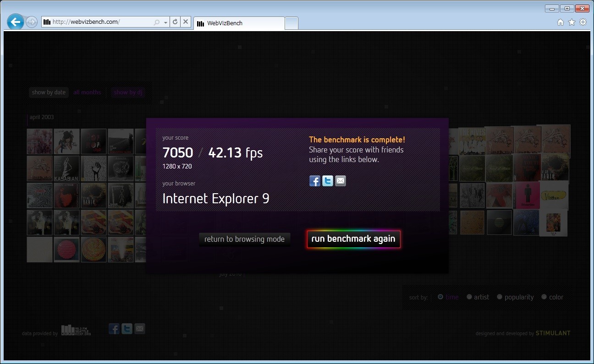Image resolution: width=594 pixels, height=364 pixels.
Task: Open the KEXP logo in the footer
Action: point(76,330)
